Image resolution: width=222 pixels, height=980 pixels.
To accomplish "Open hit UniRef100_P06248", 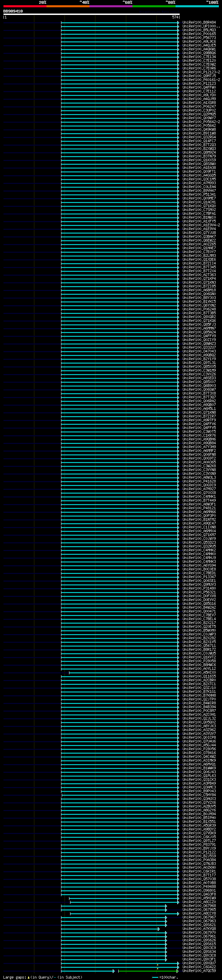I will [x=199, y=309].
